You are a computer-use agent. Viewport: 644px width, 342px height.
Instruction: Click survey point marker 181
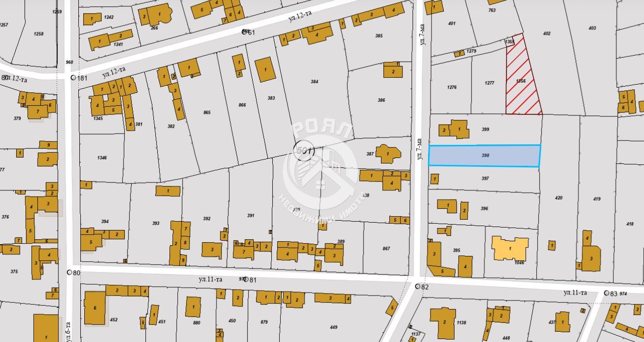coord(73,78)
